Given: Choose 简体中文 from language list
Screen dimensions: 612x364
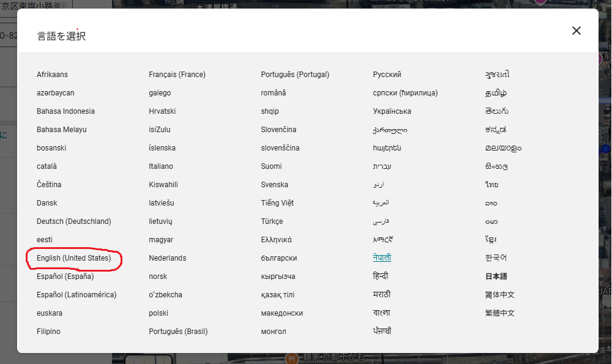Looking at the screenshot, I should (x=499, y=294).
